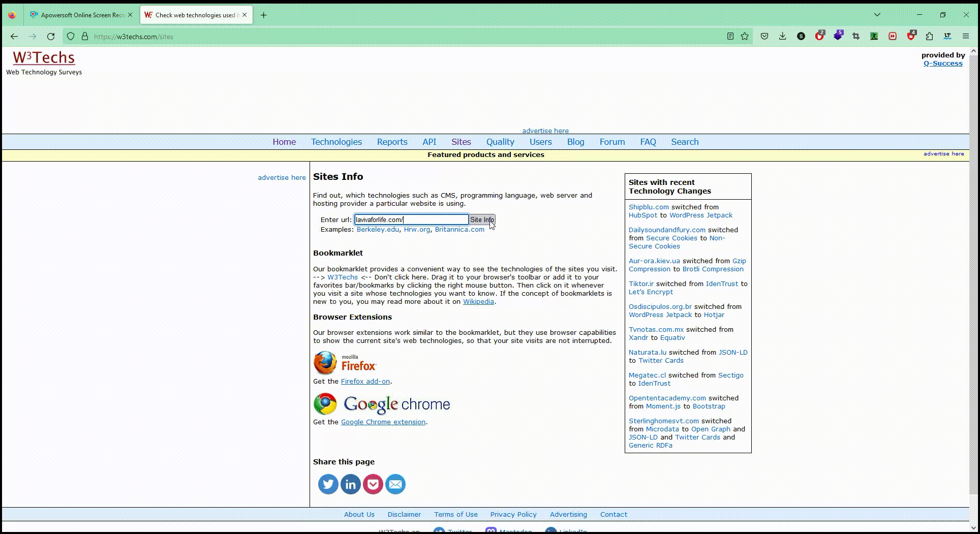The image size is (980, 534).
Task: Go to the Reports nav menu item
Action: coord(392,142)
